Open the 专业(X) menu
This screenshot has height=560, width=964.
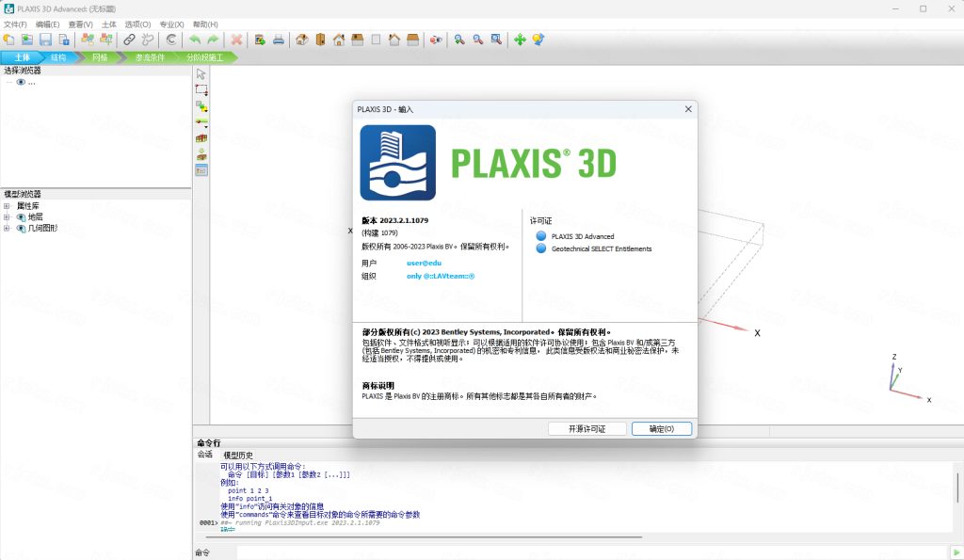[x=171, y=24]
